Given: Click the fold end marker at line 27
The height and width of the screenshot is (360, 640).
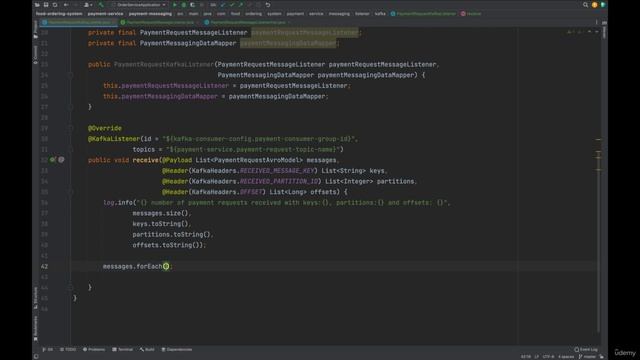Looking at the screenshot, I should coord(70,107).
